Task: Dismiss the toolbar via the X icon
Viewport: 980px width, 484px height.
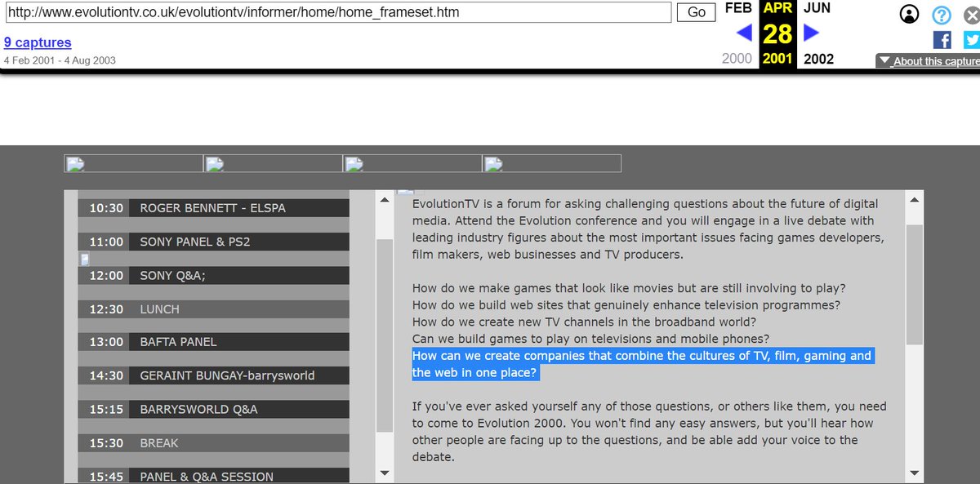Action: pyautogui.click(x=970, y=14)
